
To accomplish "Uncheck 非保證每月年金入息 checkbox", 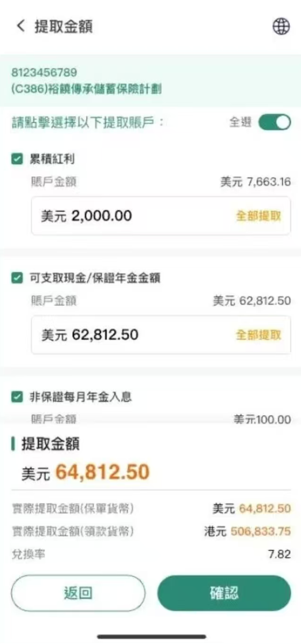I will tap(17, 397).
